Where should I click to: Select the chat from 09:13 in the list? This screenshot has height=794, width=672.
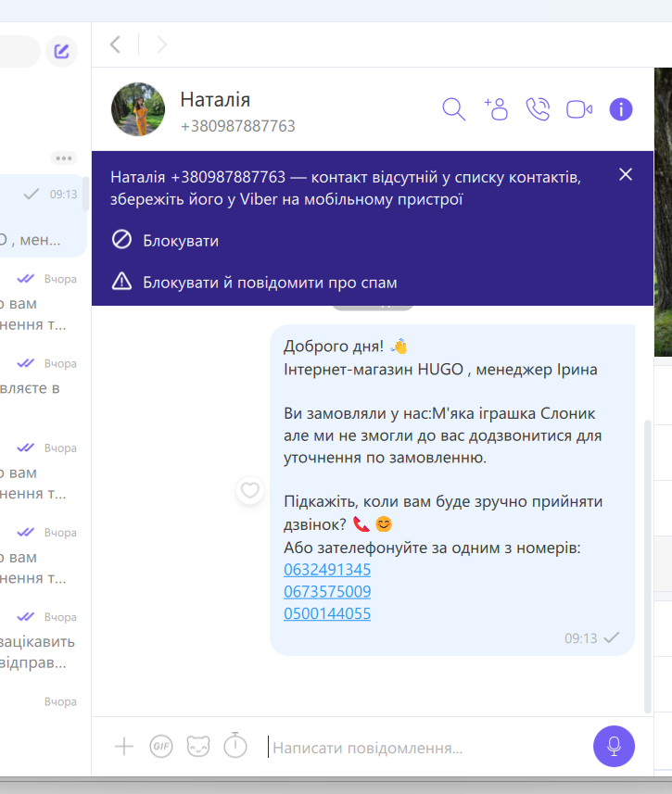click(42, 216)
